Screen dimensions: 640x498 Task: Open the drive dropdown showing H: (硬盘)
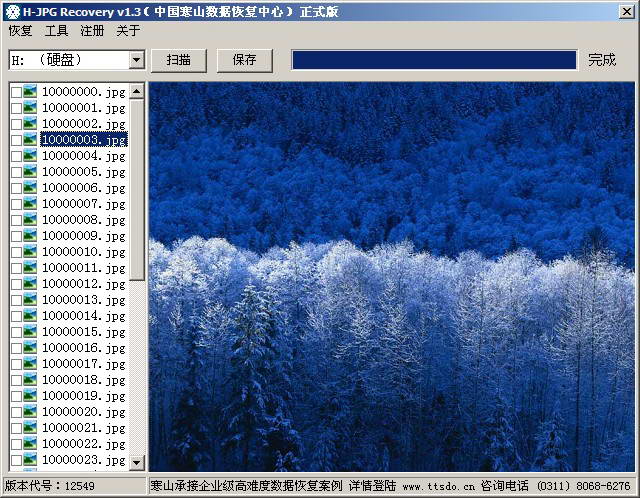pos(77,60)
